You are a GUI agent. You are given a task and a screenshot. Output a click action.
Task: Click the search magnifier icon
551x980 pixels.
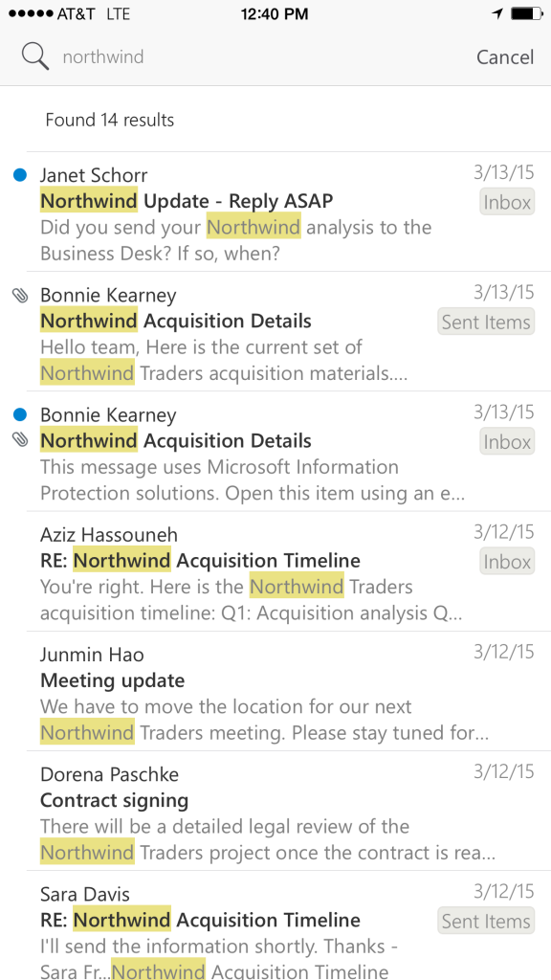coord(34,56)
